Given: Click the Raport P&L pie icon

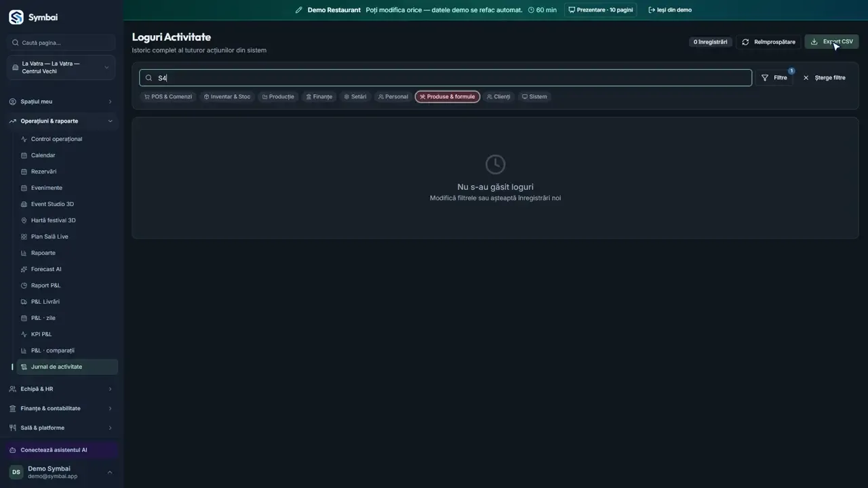Looking at the screenshot, I should click(x=24, y=285).
